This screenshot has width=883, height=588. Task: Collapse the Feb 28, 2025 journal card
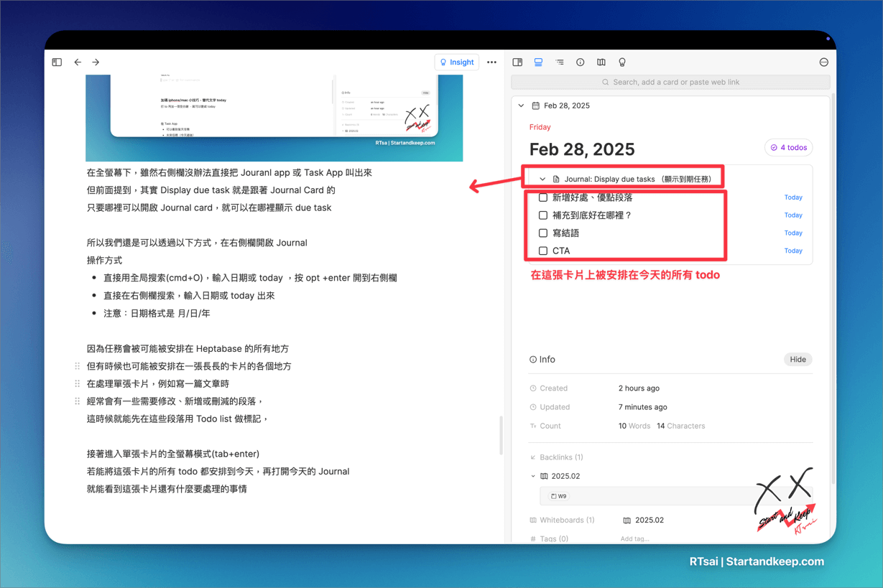522,106
